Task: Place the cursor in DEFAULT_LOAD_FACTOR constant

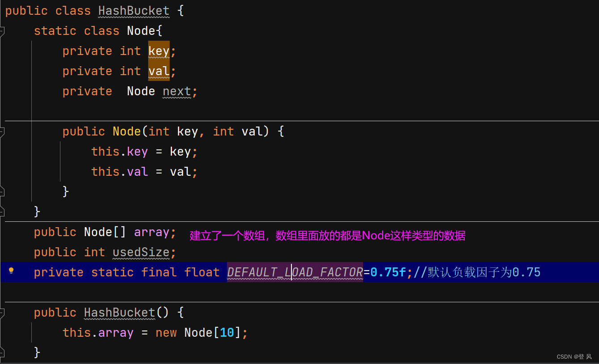Action: click(x=295, y=272)
